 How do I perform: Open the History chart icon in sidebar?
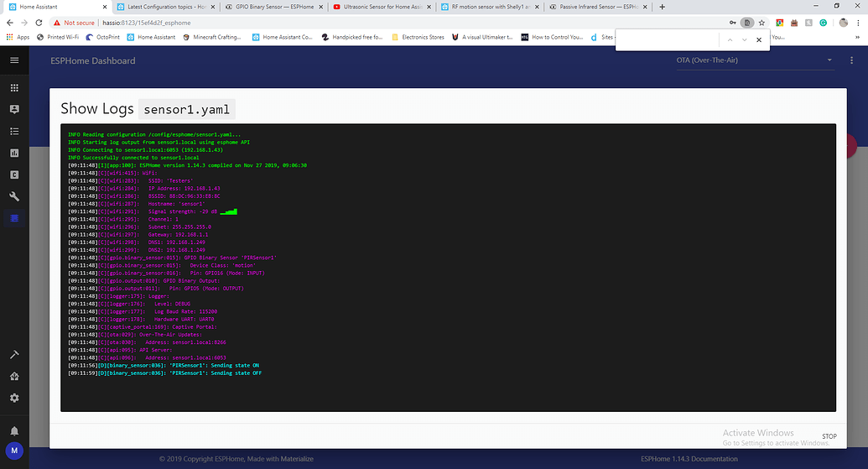point(14,153)
